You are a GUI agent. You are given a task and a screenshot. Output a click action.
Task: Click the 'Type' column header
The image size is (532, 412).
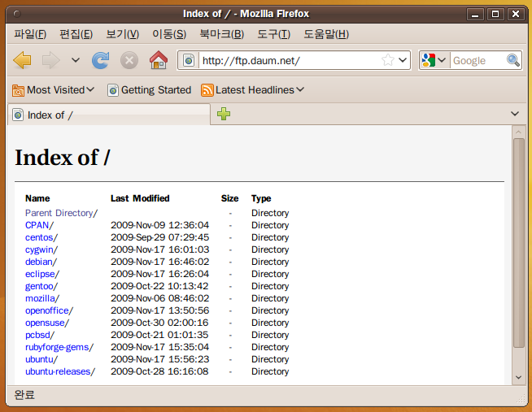click(261, 198)
